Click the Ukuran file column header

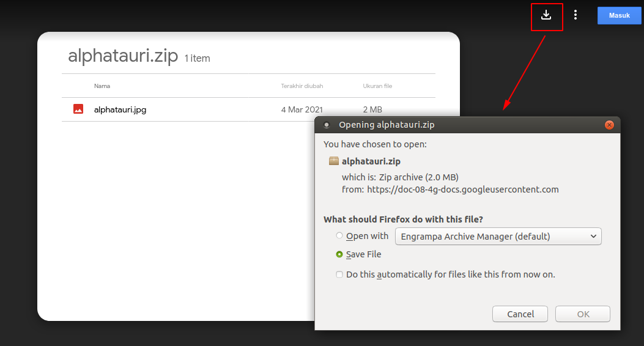click(x=377, y=86)
